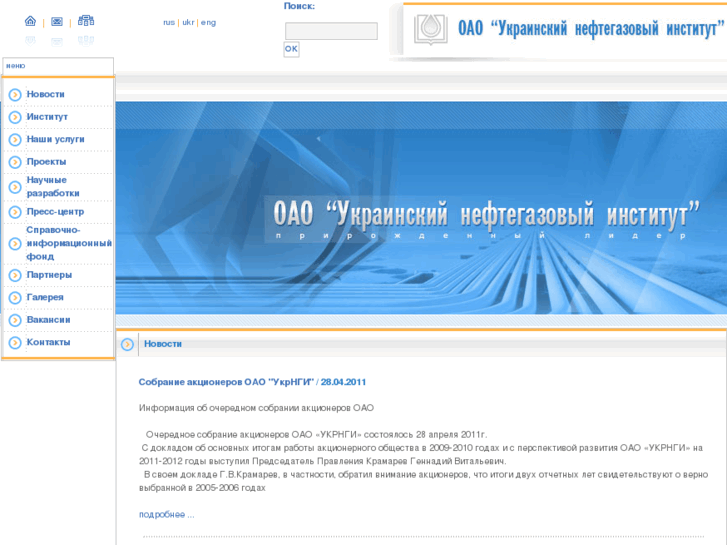
Task: Open the mail envelope icon
Action: click(x=57, y=21)
